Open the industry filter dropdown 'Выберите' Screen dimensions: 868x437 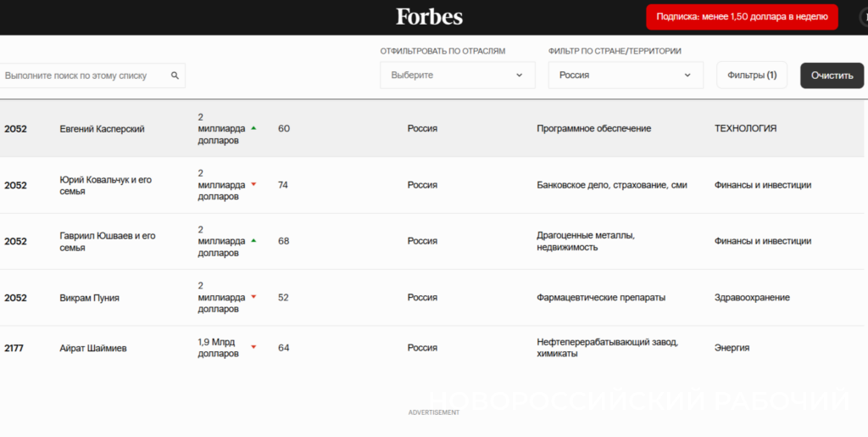click(457, 76)
